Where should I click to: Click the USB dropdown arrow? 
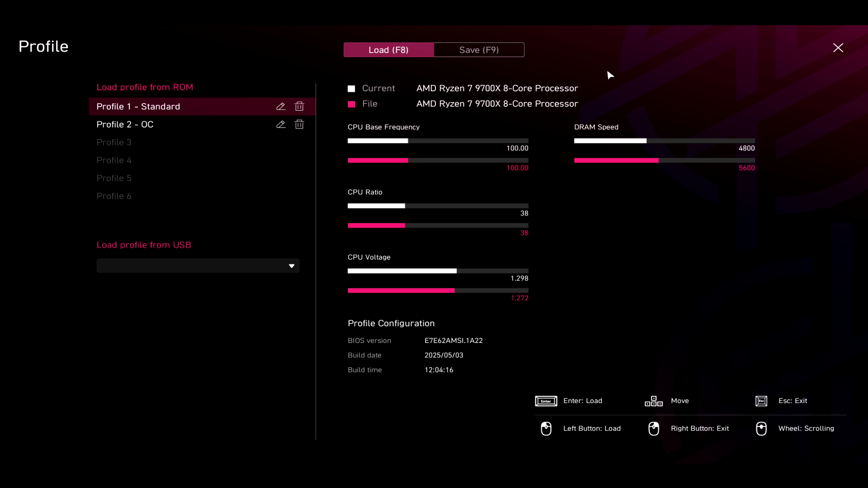pyautogui.click(x=292, y=266)
